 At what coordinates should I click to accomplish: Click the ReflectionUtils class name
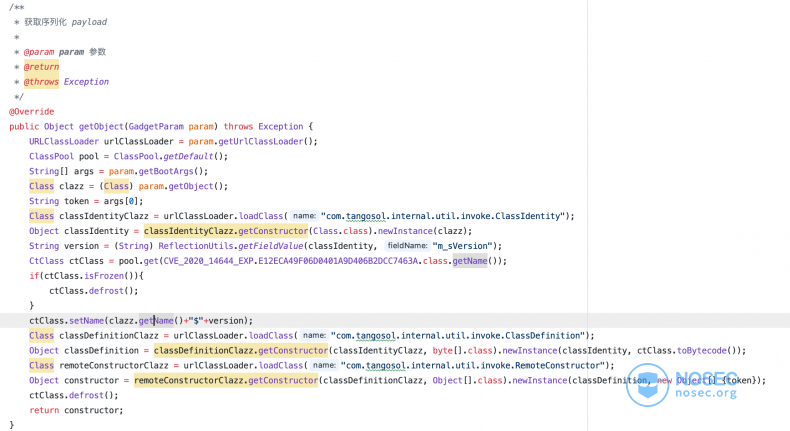point(195,246)
